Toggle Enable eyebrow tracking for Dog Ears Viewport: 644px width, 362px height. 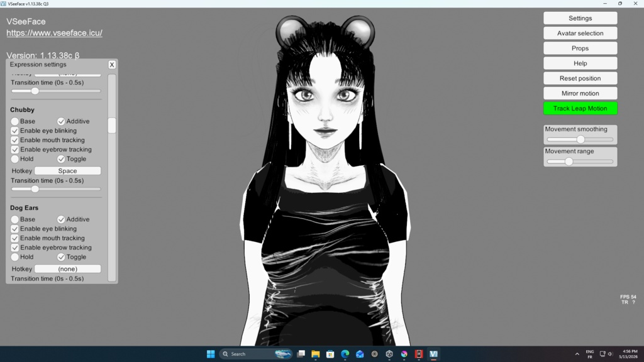(x=15, y=248)
